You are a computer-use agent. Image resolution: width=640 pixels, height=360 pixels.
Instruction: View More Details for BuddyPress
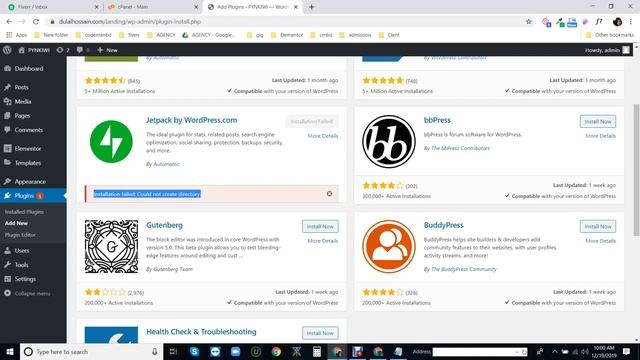(x=600, y=241)
